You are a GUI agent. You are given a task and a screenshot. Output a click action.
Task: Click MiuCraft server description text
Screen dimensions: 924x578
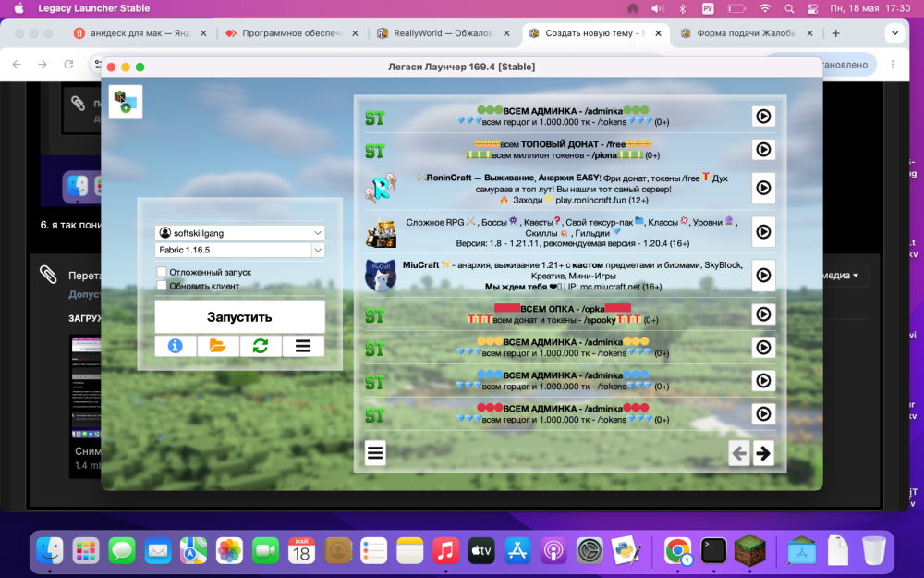pyautogui.click(x=573, y=276)
